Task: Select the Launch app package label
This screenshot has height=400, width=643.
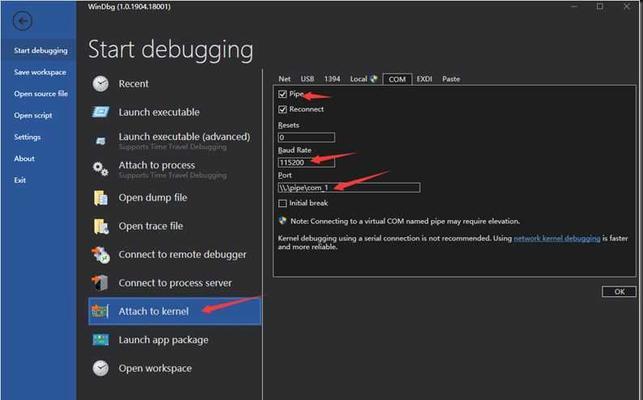Action: [x=163, y=340]
